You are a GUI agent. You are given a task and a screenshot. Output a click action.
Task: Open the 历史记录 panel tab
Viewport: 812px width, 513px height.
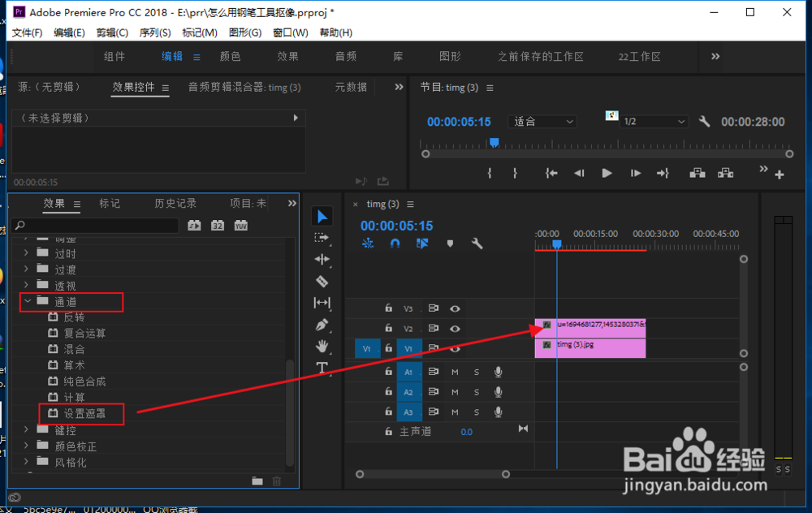[x=175, y=204]
